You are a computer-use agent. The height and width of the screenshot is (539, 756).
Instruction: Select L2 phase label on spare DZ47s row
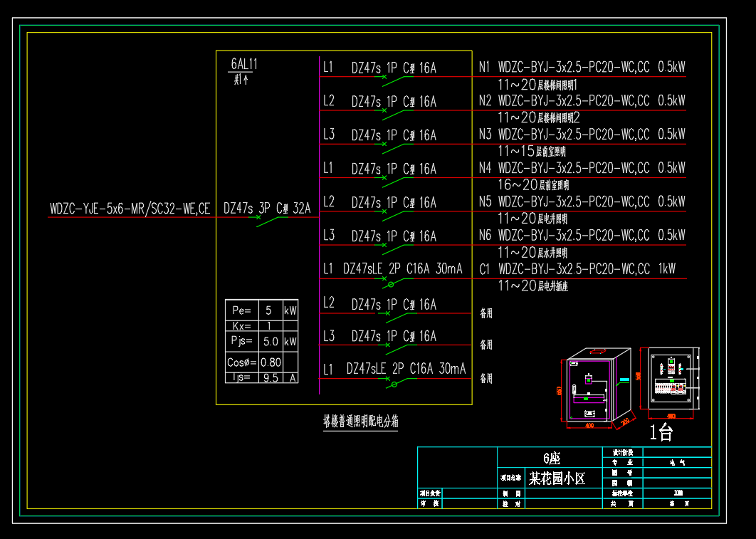coord(329,303)
